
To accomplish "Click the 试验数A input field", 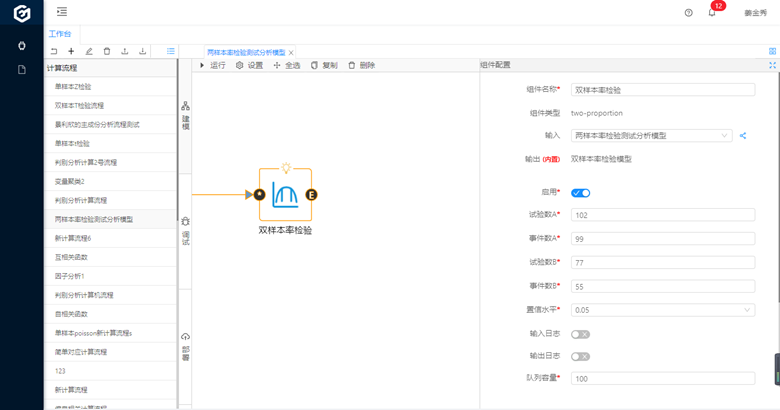I will [662, 215].
